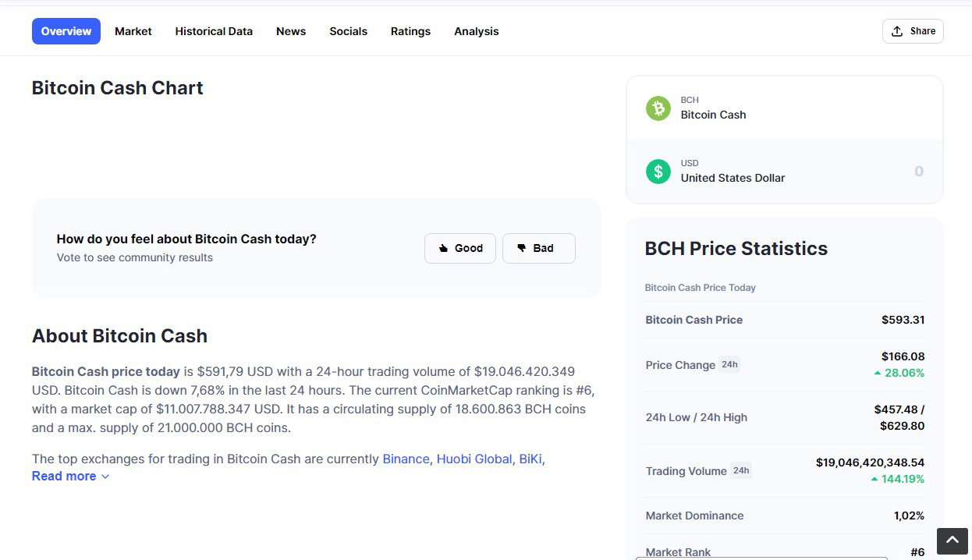Screen dimensions: 972x560
Task: Open the Ratings tab
Action: point(410,31)
